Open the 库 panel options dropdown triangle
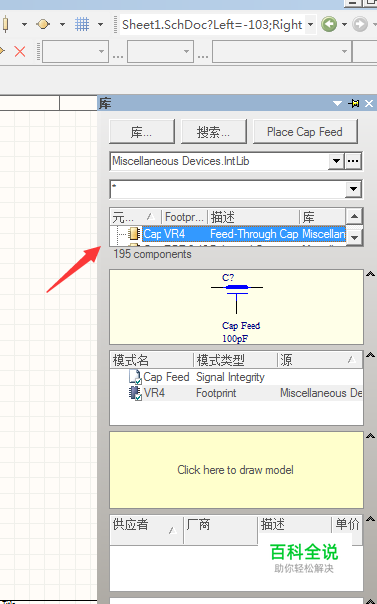This screenshot has width=377, height=604. click(x=337, y=103)
